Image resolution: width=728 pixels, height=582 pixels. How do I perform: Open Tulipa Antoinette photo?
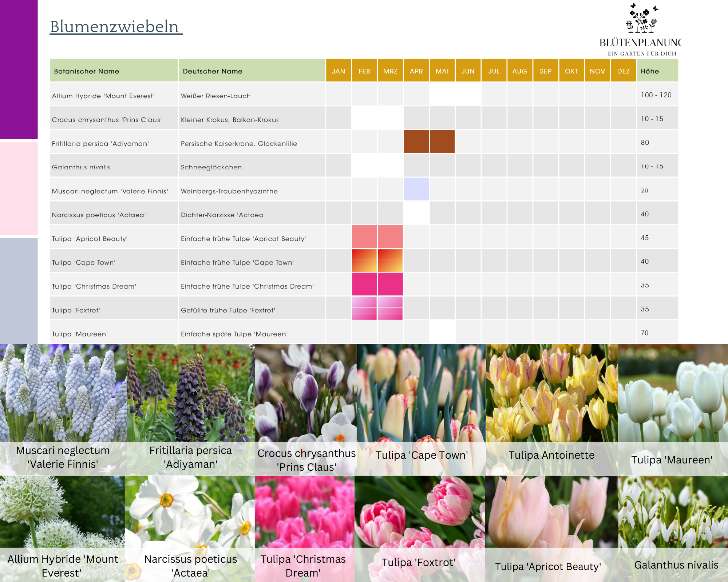pyautogui.click(x=551, y=393)
